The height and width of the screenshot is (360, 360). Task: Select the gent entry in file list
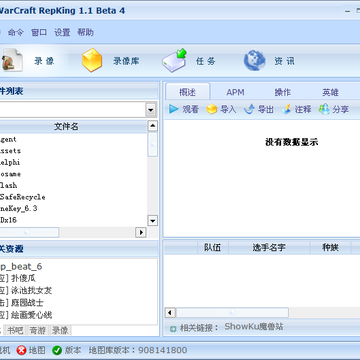click(x=8, y=139)
